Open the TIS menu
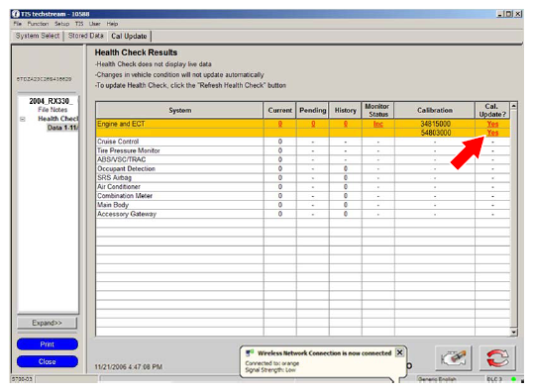533x392 pixels. [79, 24]
